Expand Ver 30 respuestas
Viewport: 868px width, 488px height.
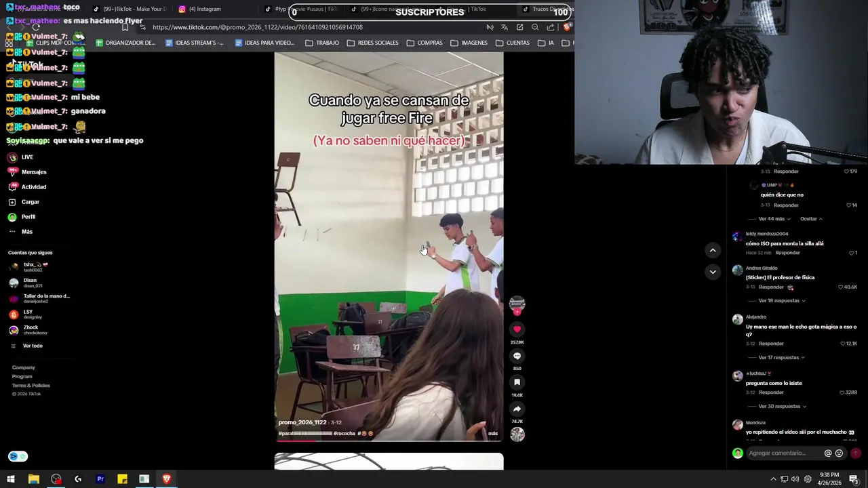point(783,406)
